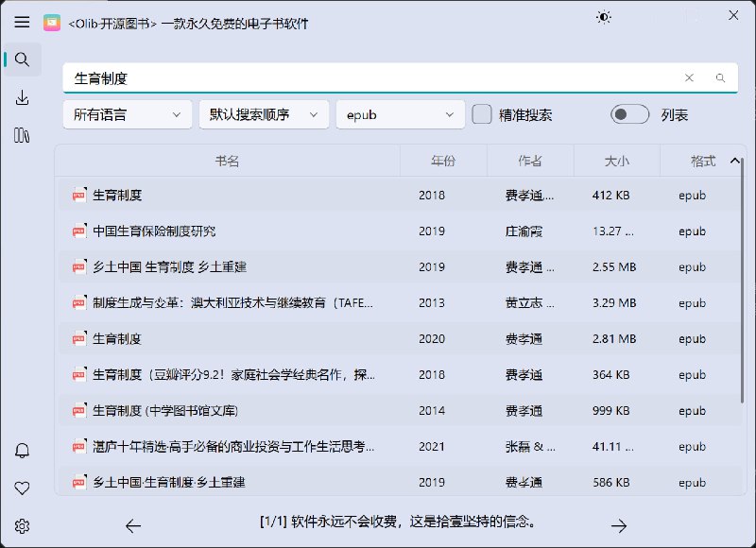The height and width of the screenshot is (548, 756).
Task: Sort by 年份 column header
Action: pos(443,162)
